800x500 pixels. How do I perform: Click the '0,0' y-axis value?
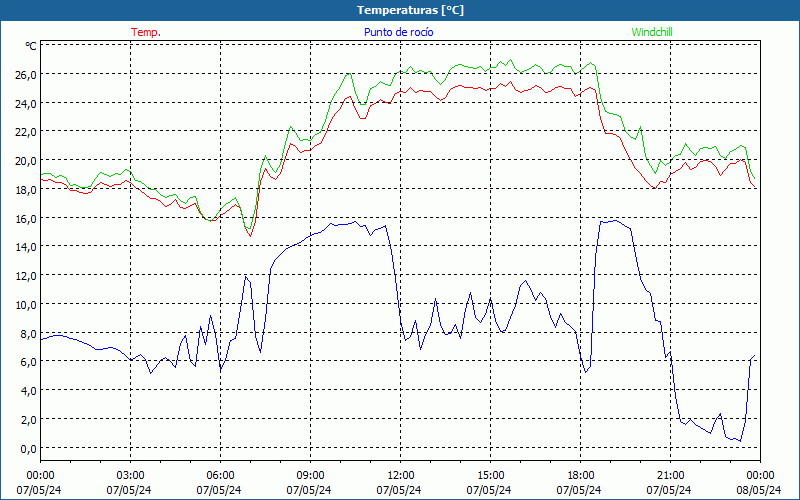click(29, 449)
